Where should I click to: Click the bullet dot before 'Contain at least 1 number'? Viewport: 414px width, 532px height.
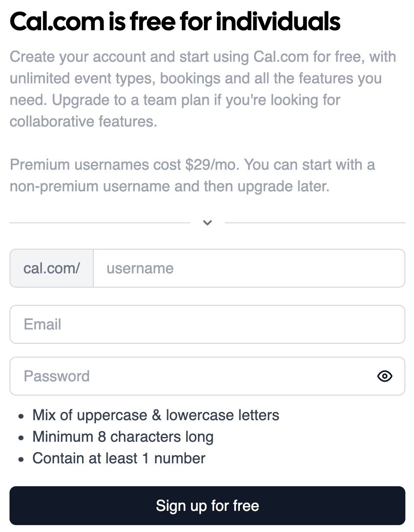point(21,459)
